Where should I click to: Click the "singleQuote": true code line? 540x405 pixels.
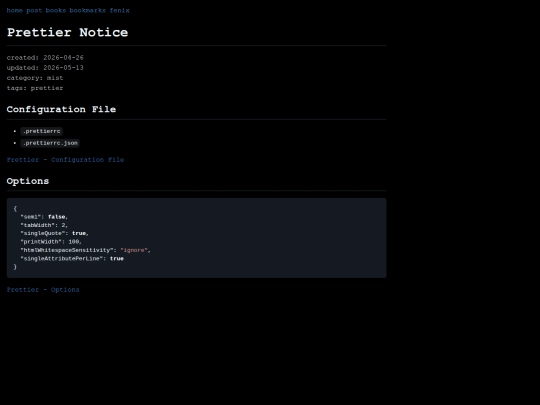pyautogui.click(x=54, y=233)
